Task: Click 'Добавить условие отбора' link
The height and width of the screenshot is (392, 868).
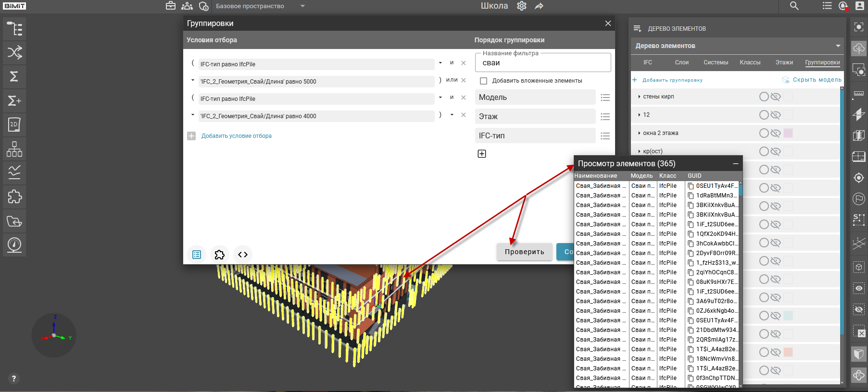Action: 236,136
